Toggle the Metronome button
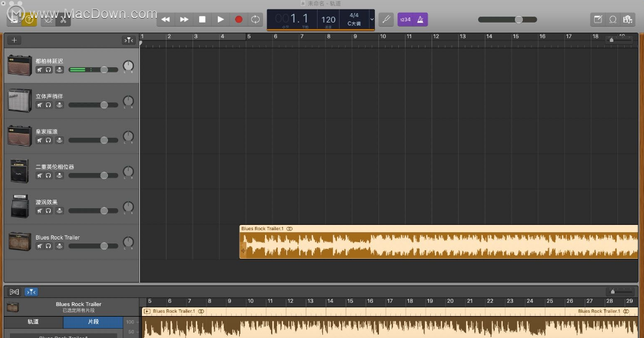This screenshot has width=644, height=338. tap(420, 19)
